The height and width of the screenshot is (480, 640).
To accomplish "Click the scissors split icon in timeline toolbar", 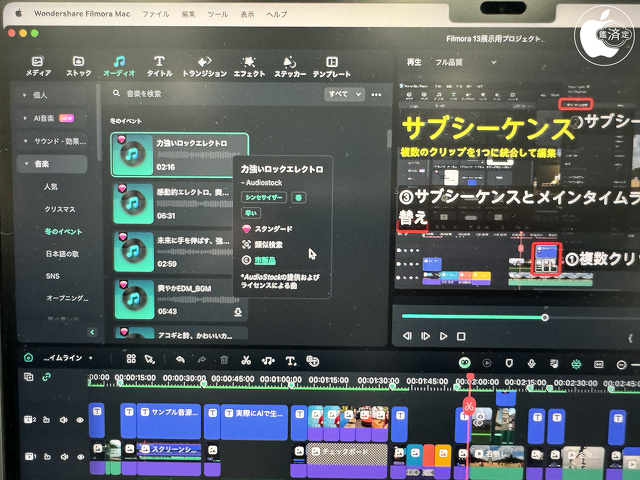I will (245, 360).
